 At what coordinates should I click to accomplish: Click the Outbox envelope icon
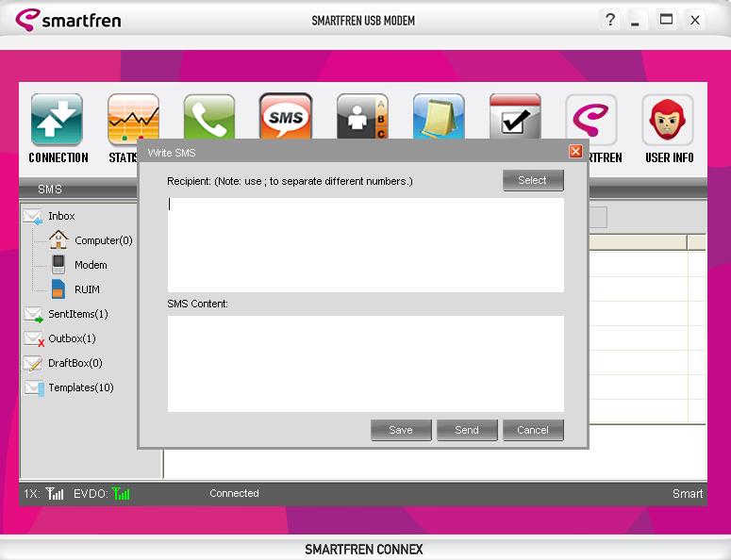(x=34, y=338)
